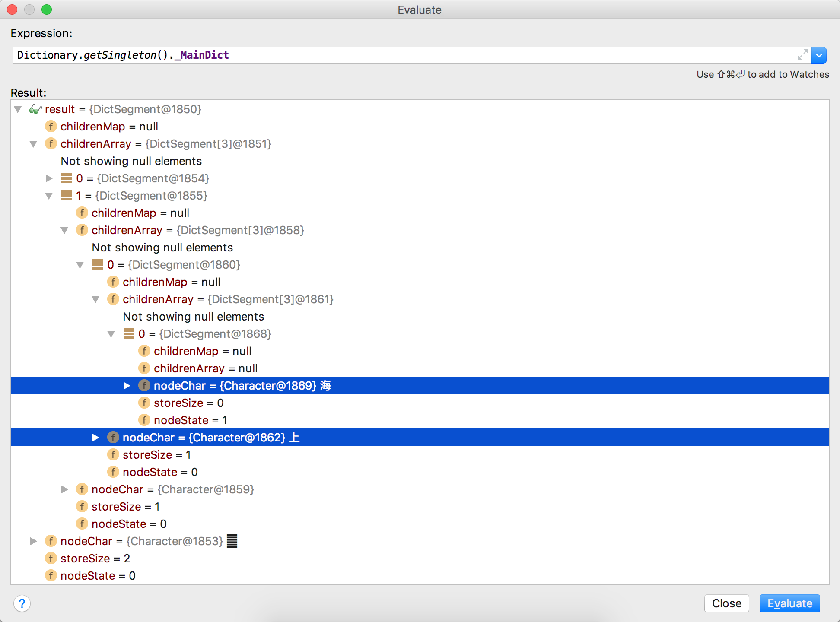Open the expression history dropdown
The width and height of the screenshot is (840, 622).
(x=819, y=55)
